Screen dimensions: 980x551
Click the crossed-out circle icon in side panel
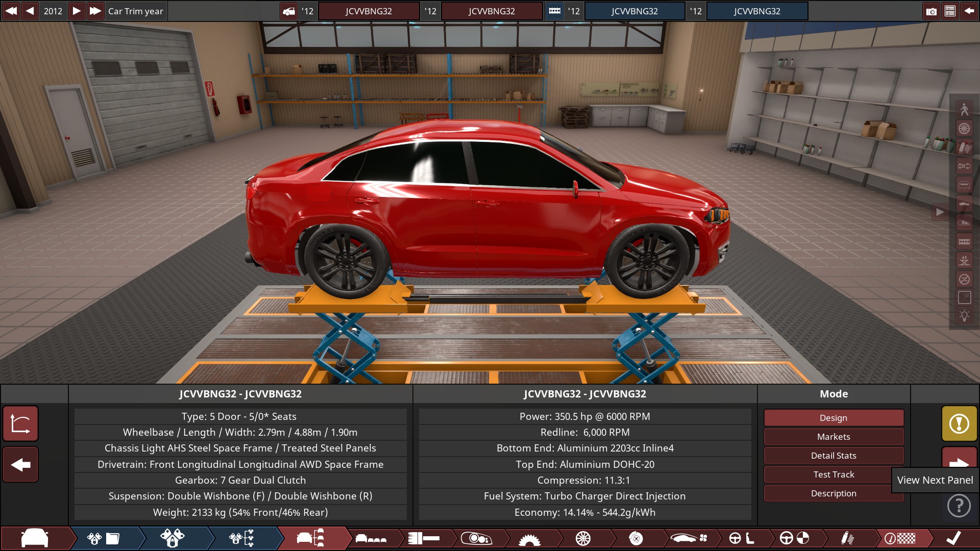point(964,279)
